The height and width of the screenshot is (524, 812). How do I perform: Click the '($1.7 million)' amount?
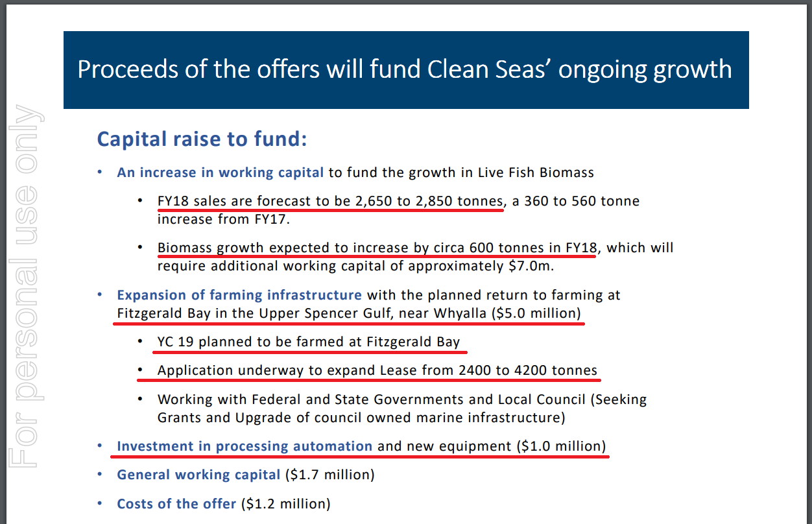click(x=330, y=475)
